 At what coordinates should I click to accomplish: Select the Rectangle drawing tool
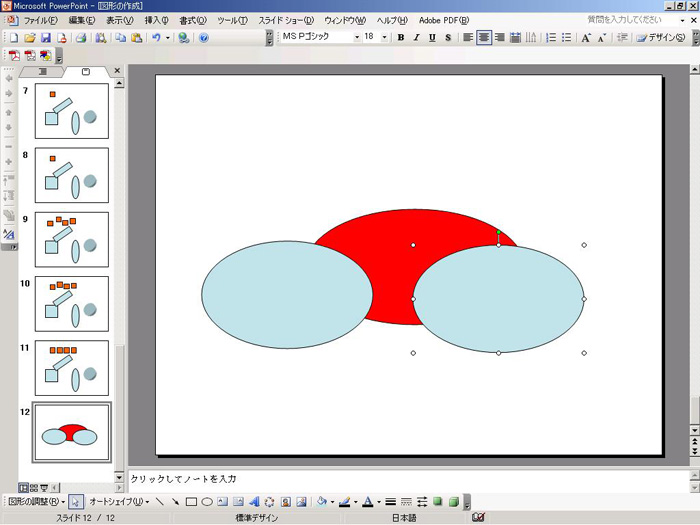click(191, 502)
